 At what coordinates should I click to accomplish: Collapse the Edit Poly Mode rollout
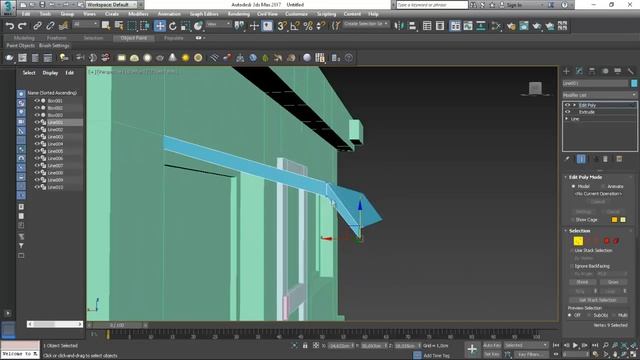click(x=565, y=177)
